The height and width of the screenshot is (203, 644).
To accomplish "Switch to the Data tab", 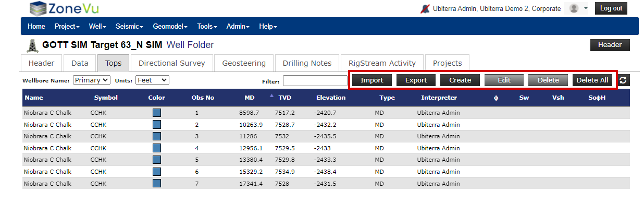I will pyautogui.click(x=80, y=63).
